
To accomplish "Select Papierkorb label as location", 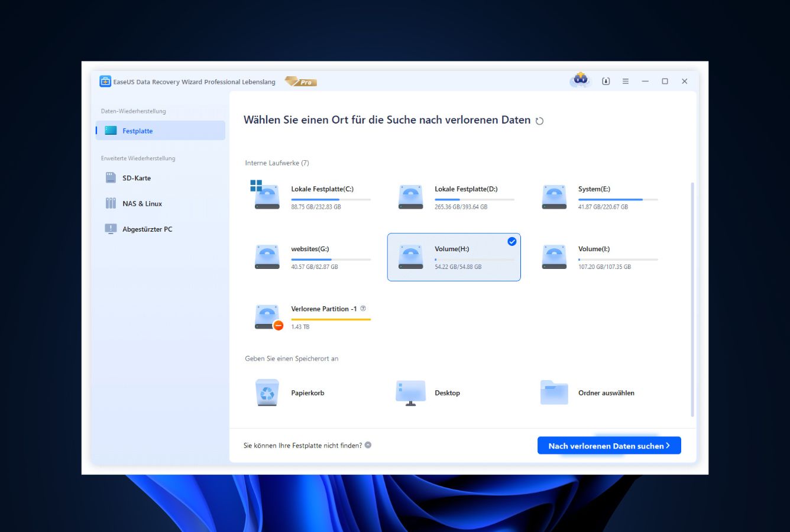I will [307, 393].
